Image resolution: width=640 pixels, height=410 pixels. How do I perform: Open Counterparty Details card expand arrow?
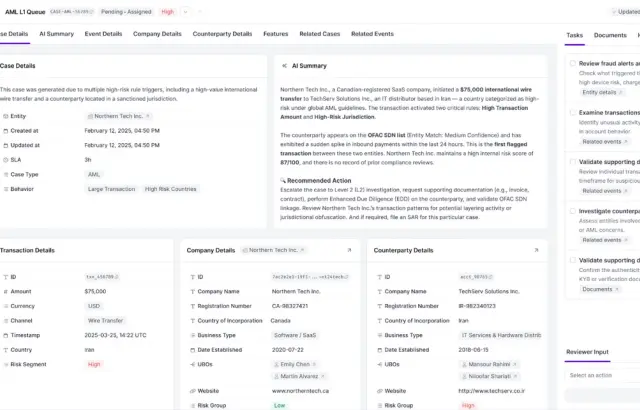point(536,250)
